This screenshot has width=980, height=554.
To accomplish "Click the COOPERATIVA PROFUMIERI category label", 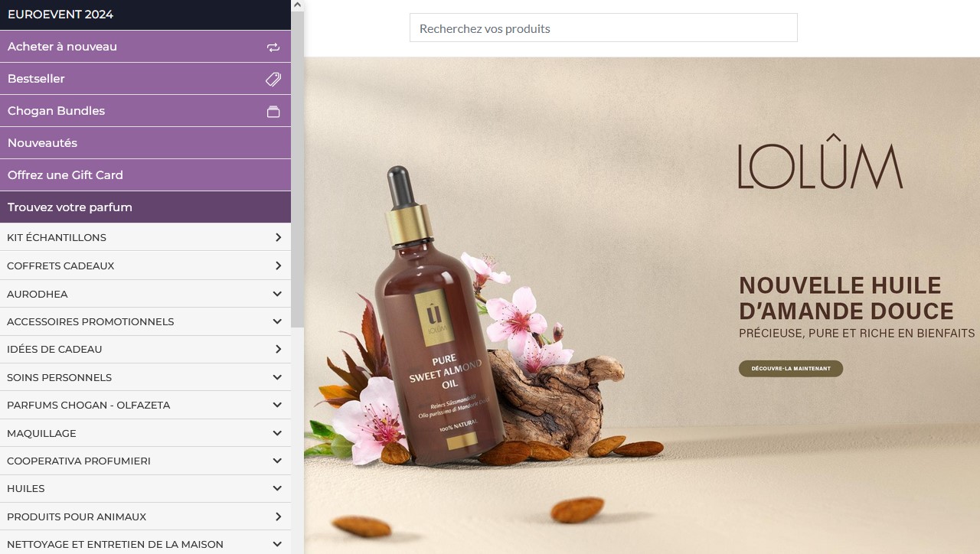I will click(x=79, y=461).
